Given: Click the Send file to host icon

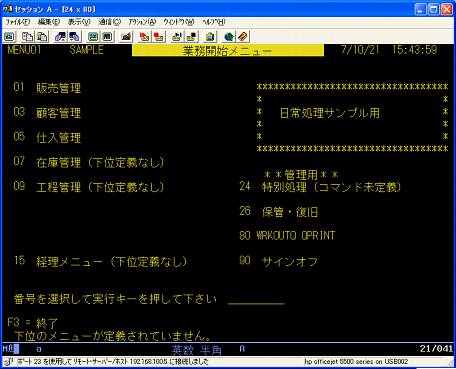Looking at the screenshot, I should point(60,37).
